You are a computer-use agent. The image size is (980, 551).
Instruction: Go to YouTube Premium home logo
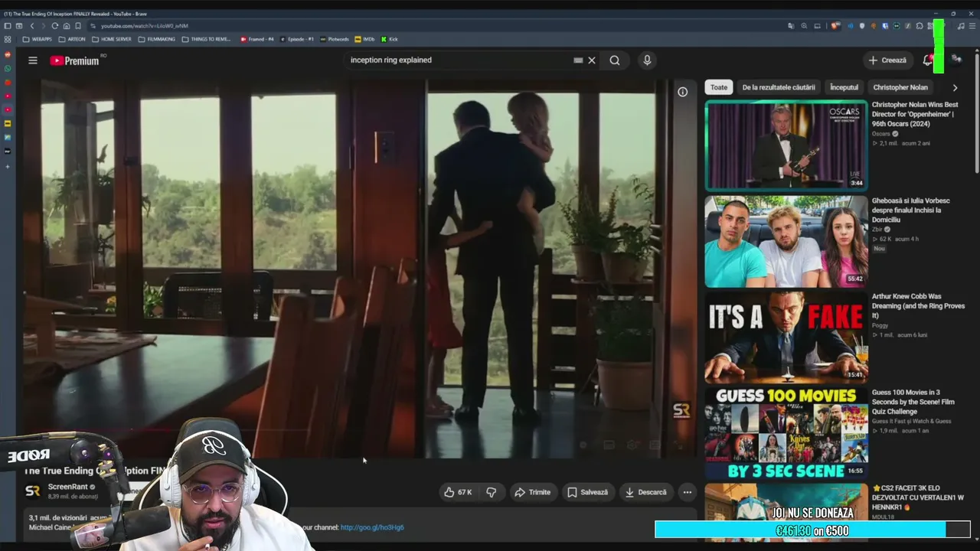coord(75,60)
